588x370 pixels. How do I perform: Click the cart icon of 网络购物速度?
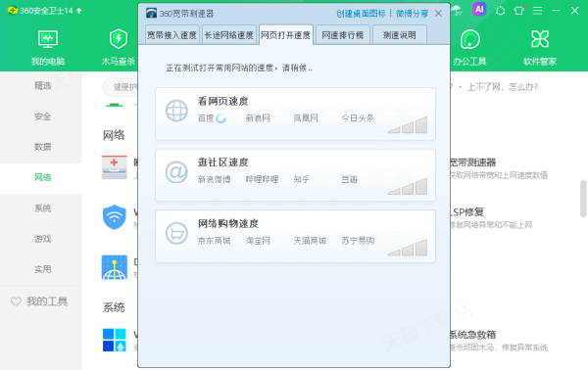point(176,233)
